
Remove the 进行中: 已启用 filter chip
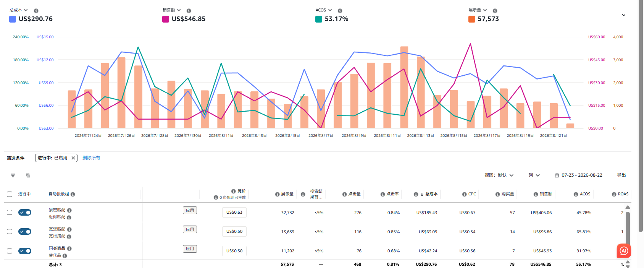[73, 158]
